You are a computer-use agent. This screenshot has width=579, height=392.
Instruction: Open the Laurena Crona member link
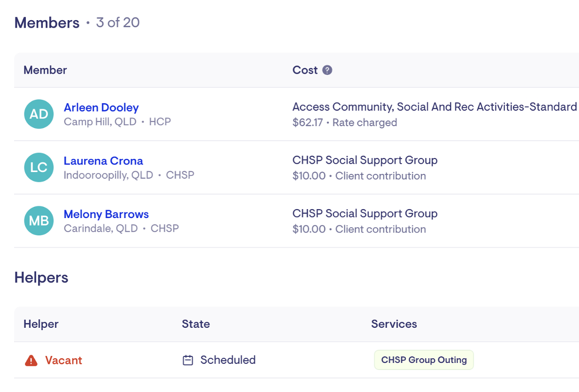click(x=103, y=161)
